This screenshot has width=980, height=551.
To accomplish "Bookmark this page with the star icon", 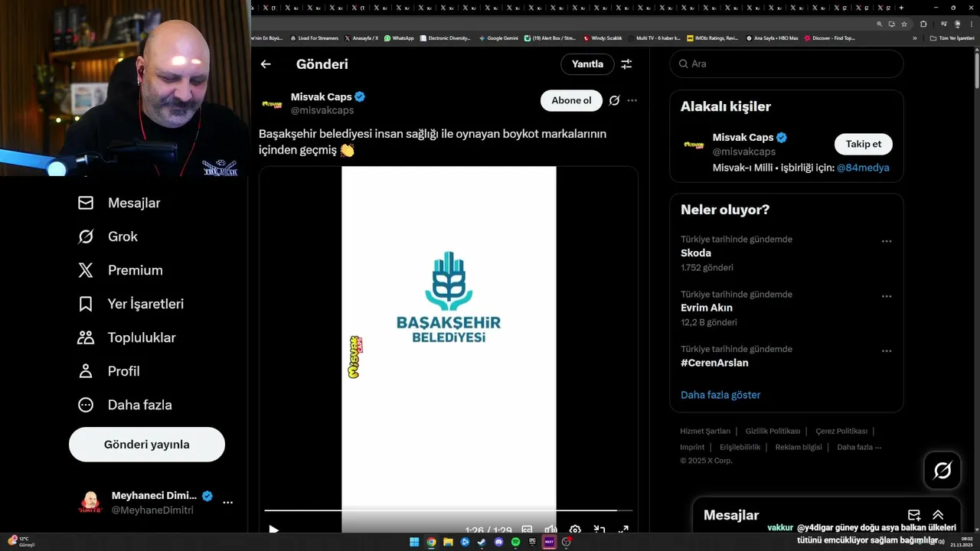I will pos(904,24).
